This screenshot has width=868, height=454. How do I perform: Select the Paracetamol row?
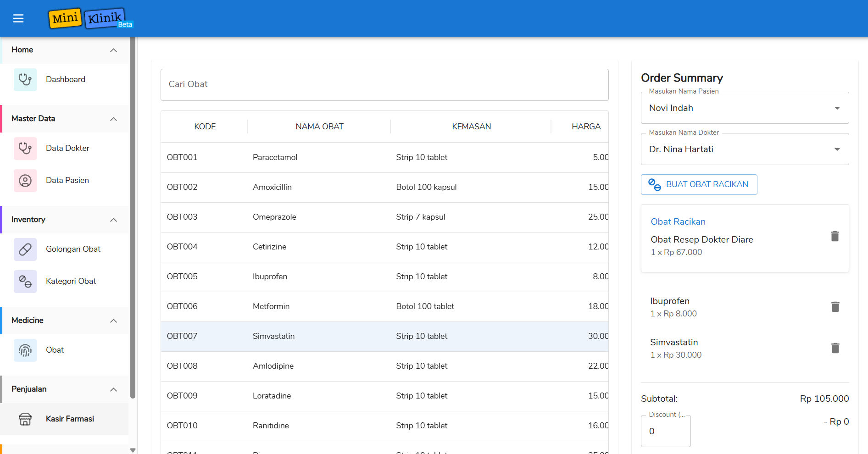click(x=384, y=158)
